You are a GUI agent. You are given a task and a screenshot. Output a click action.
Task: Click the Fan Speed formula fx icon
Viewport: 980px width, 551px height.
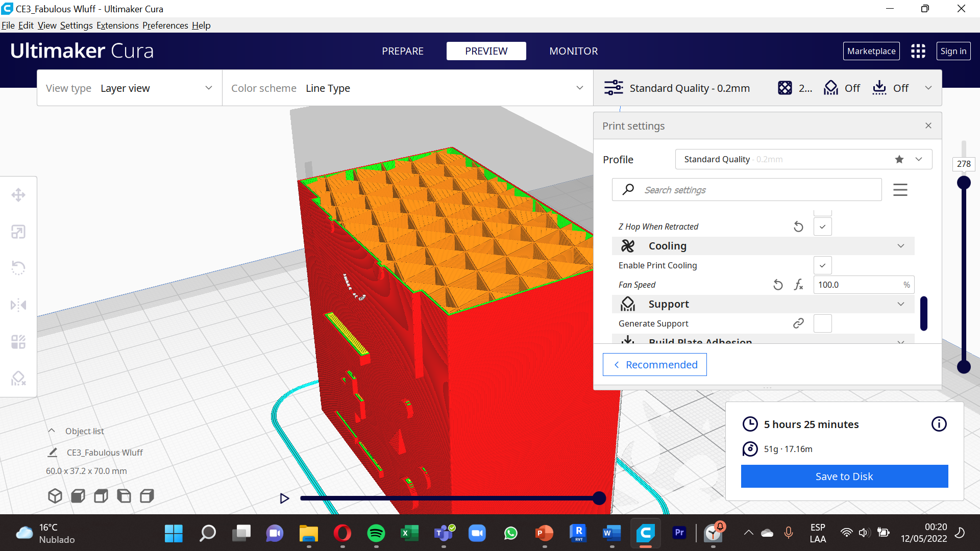click(799, 285)
